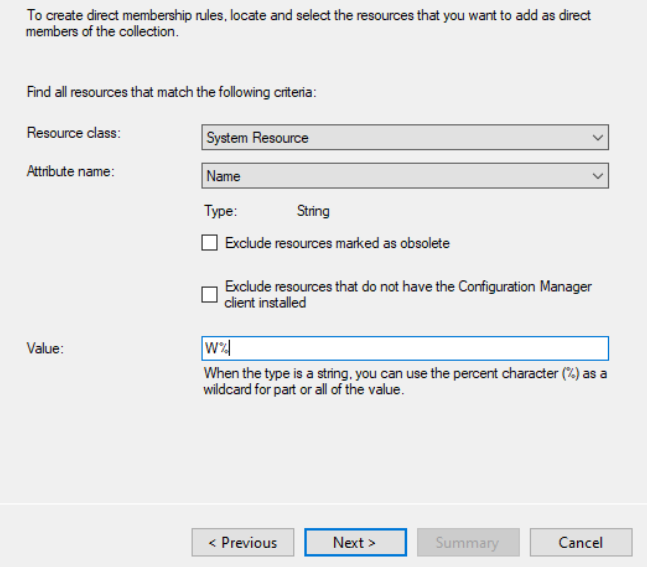The width and height of the screenshot is (647, 567).
Task: Click the 'String' type value text
Action: click(313, 211)
